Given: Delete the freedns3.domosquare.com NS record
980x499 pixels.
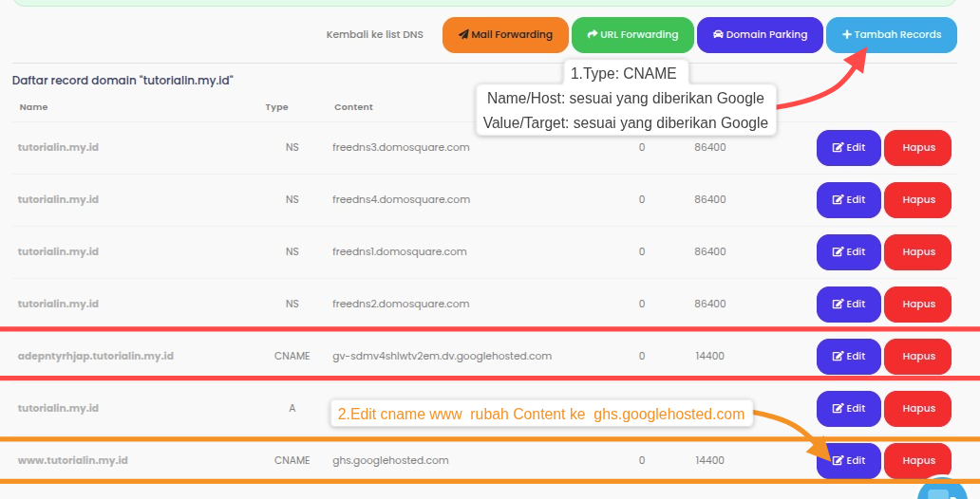Looking at the screenshot, I should [x=917, y=148].
